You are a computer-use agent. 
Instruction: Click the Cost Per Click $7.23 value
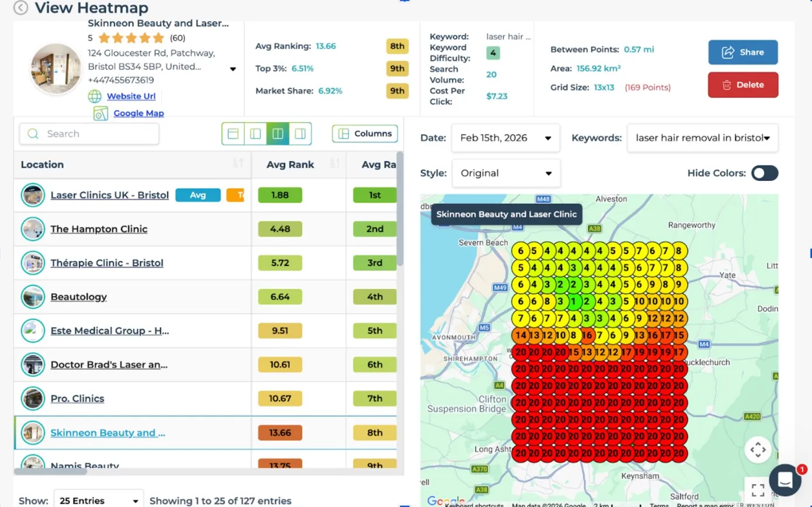tap(497, 96)
